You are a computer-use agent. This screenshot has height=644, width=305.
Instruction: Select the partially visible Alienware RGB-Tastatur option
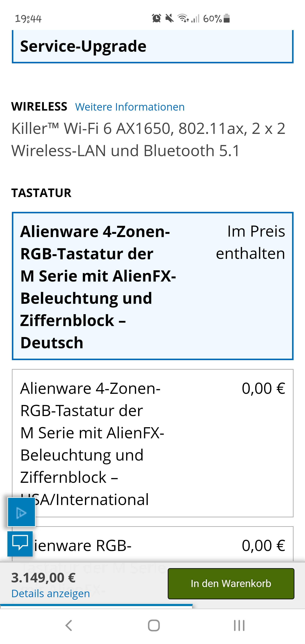click(x=152, y=544)
